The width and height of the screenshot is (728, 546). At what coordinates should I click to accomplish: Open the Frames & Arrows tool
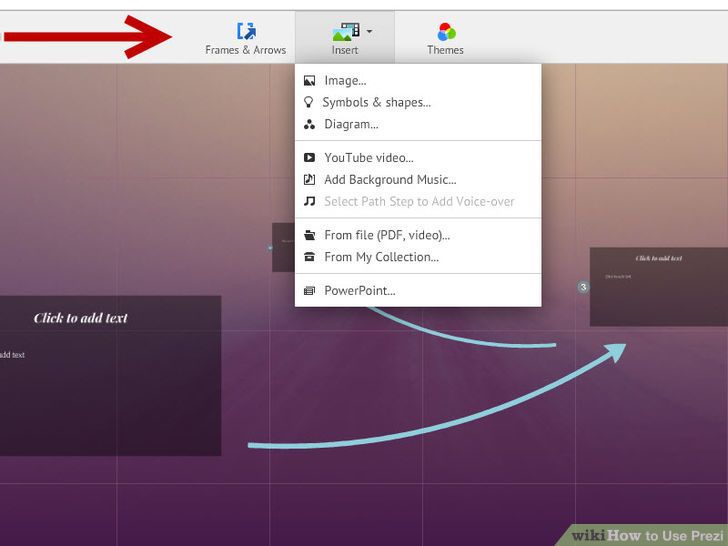[x=246, y=39]
